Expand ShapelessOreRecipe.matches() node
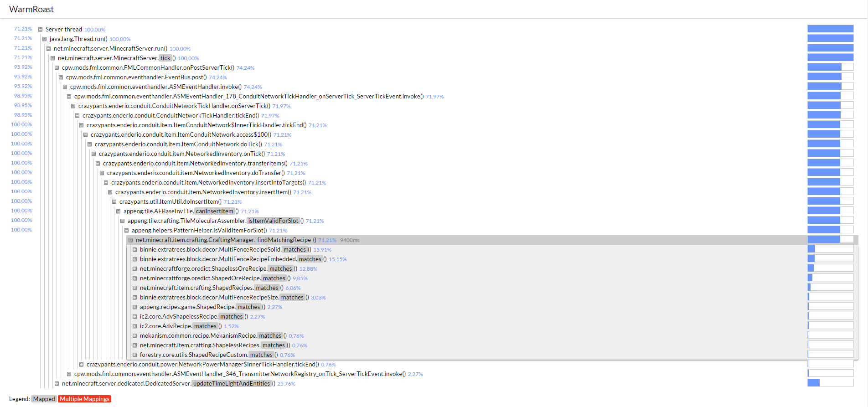This screenshot has height=407, width=868. [x=134, y=269]
